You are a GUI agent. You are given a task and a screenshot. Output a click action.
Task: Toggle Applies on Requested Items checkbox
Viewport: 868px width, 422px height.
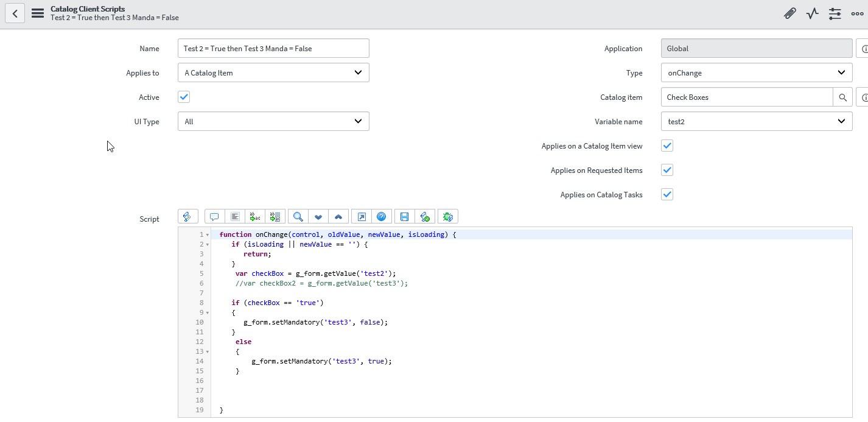click(x=667, y=170)
